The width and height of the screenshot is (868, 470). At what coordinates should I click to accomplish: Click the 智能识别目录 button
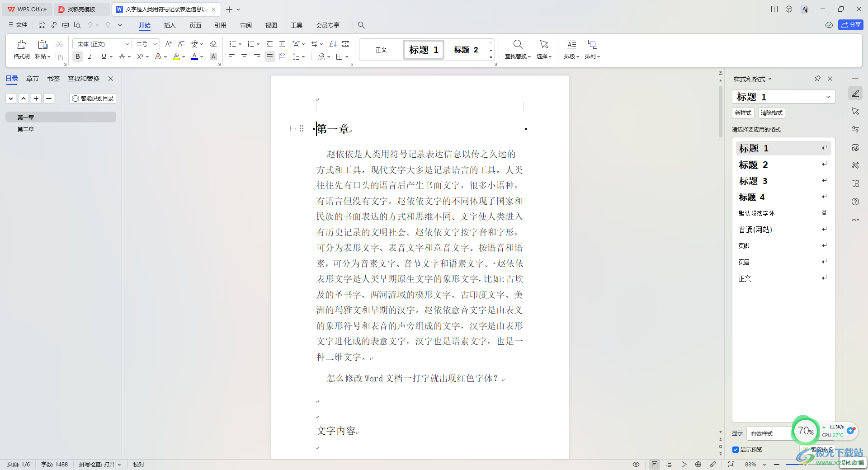click(x=93, y=98)
